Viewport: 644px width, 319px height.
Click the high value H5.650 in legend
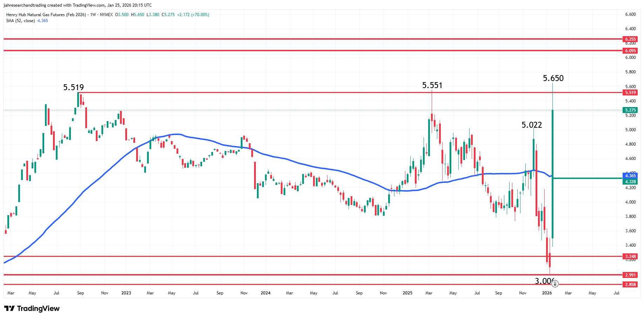click(138, 15)
